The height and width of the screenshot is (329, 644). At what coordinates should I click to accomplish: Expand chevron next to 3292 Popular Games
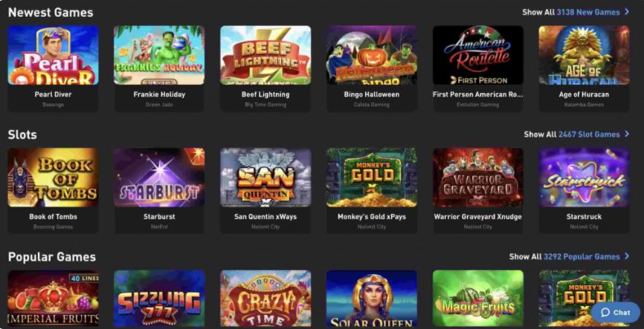(627, 256)
